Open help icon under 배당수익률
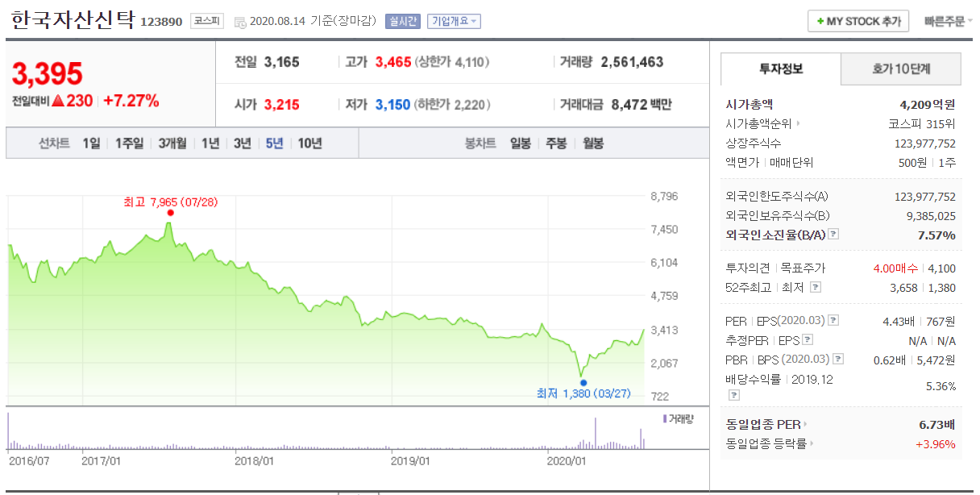This screenshot has width=980, height=495. click(x=733, y=395)
